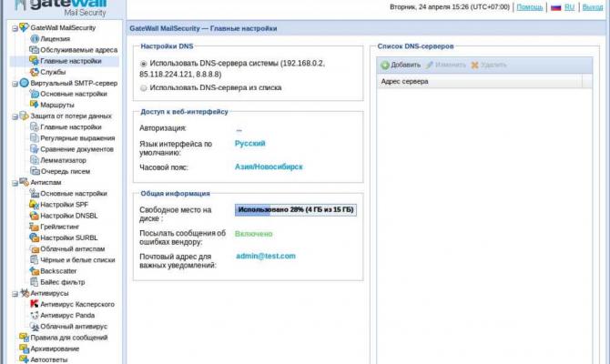Edit the Авторизация value link
Image resolution: width=610 pixels, height=364 pixels.
click(x=239, y=128)
